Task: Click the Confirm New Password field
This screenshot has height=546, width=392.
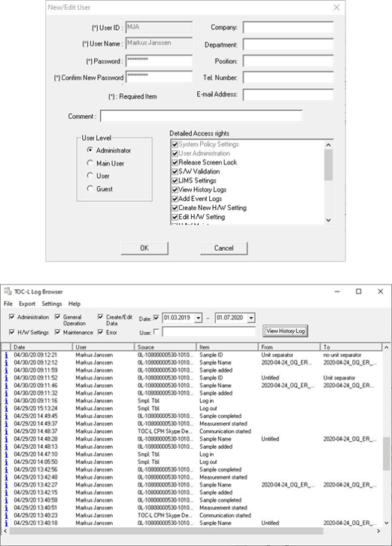Action: [x=159, y=77]
